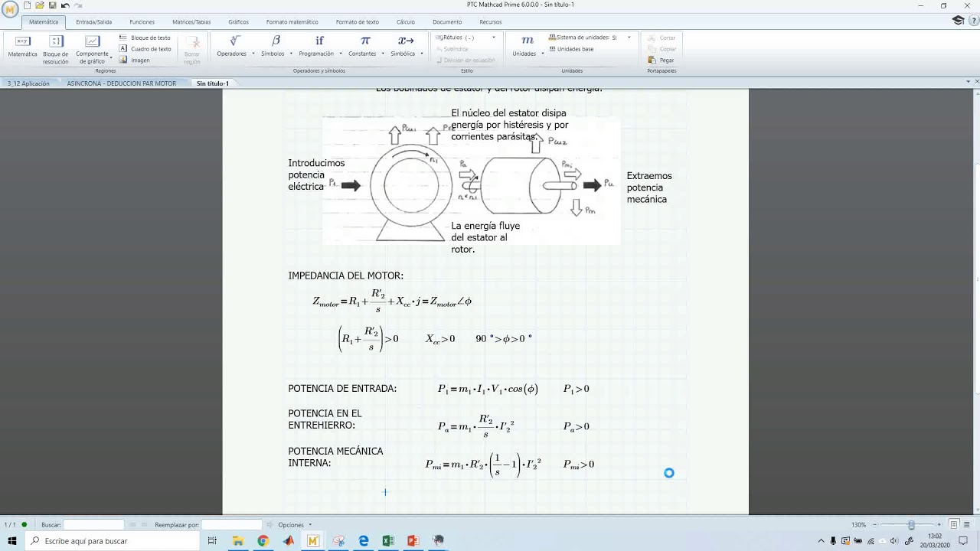This screenshot has height=551, width=980.
Task: Click the motor diagram image
Action: 471,180
